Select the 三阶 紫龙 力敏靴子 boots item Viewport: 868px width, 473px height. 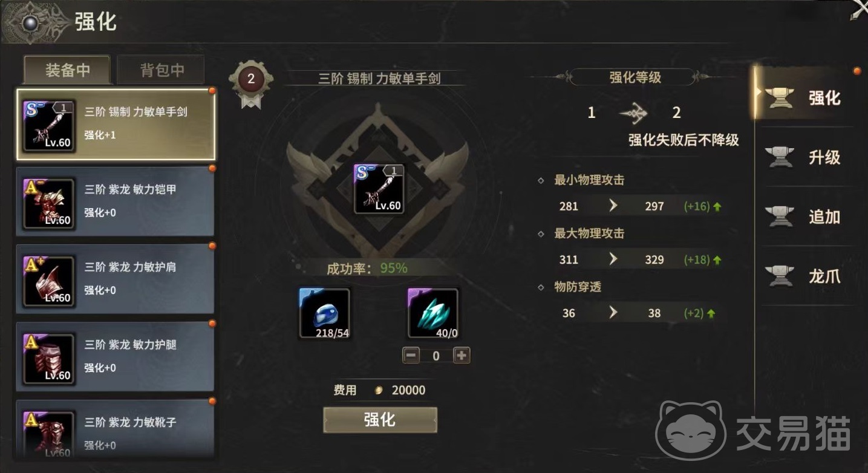pyautogui.click(x=116, y=429)
